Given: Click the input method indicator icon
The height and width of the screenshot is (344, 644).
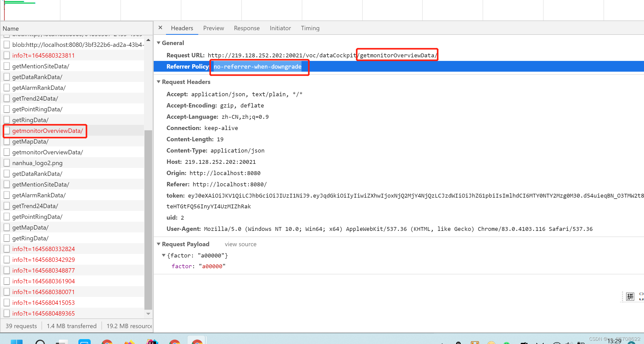Looking at the screenshot, I should coord(630,296).
